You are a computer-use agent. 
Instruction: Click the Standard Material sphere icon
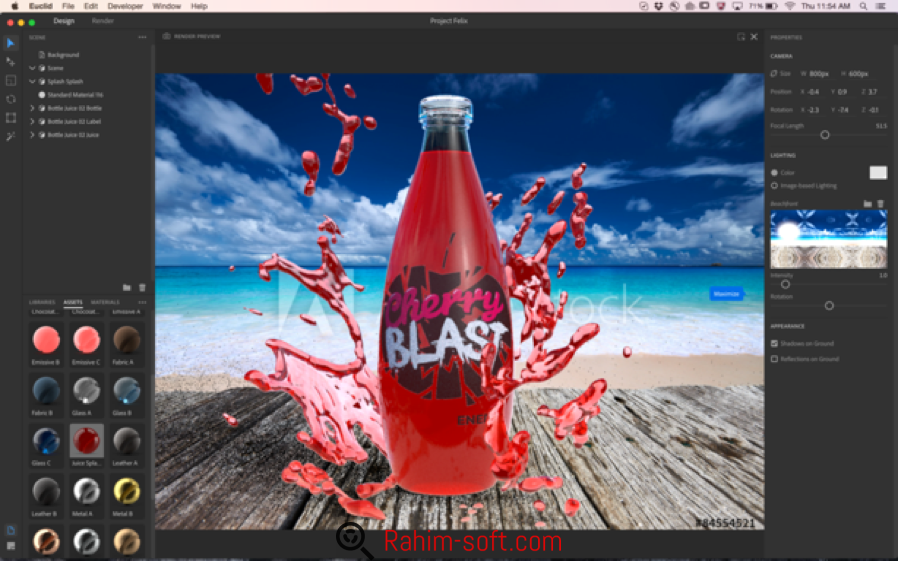click(x=41, y=95)
